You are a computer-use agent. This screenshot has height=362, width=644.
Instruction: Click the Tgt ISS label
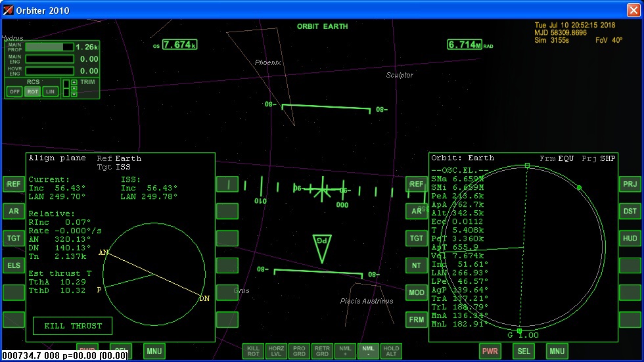pos(114,167)
